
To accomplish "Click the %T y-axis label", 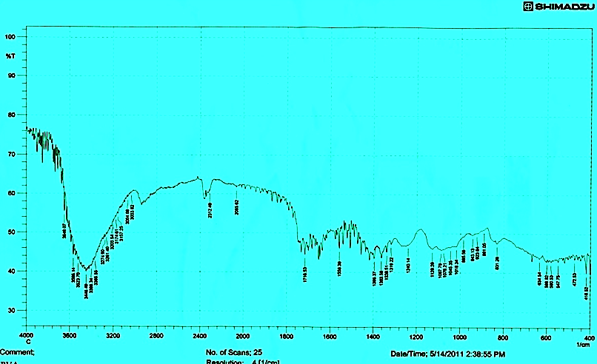I will (10, 56).
